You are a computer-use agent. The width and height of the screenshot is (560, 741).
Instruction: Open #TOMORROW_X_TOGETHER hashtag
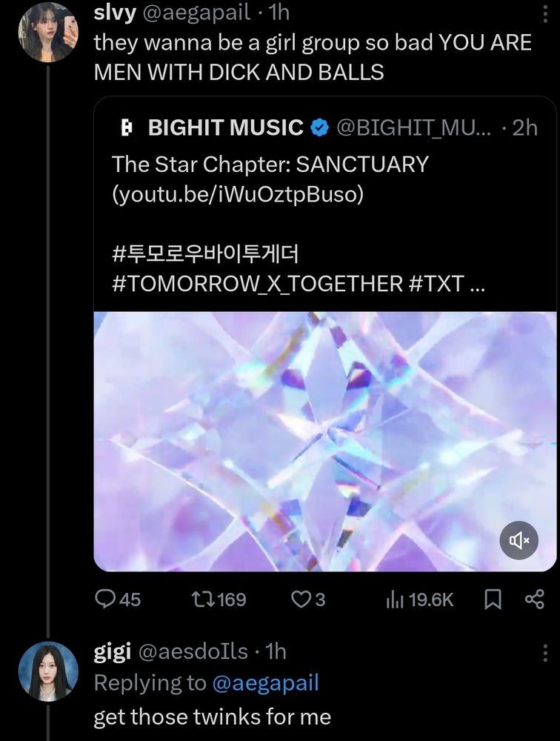pos(258,284)
